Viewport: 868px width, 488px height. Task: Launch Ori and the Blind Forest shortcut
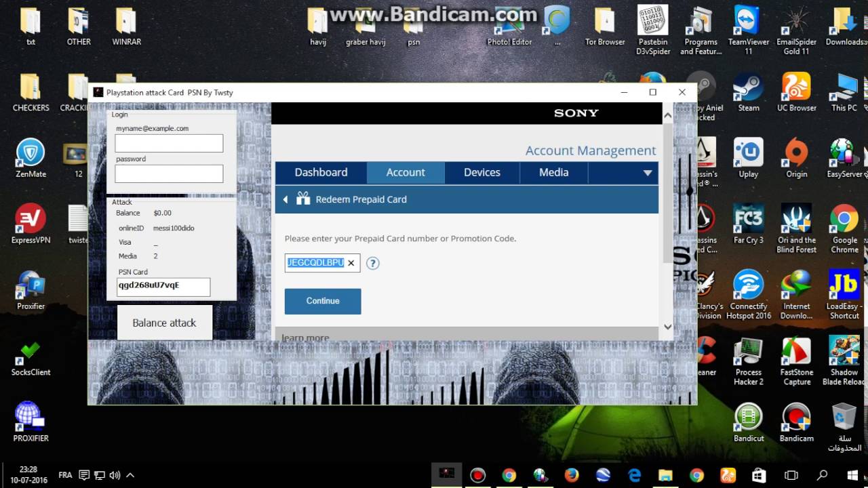[x=797, y=229]
